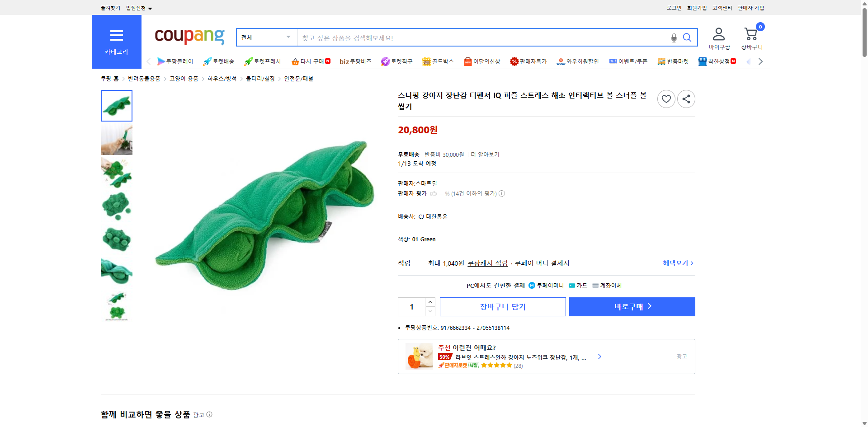The width and height of the screenshot is (868, 427).
Task: Click the microphone icon in the search bar
Action: (x=674, y=38)
